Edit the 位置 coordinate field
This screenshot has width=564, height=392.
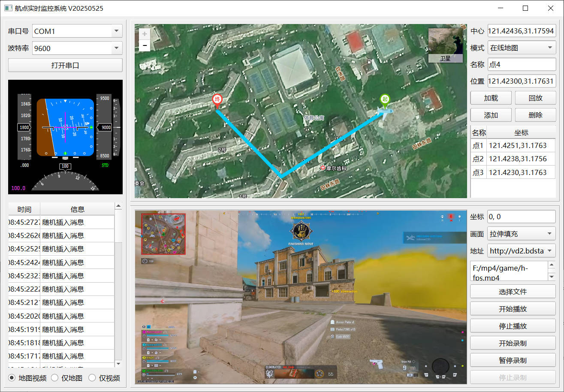522,81
